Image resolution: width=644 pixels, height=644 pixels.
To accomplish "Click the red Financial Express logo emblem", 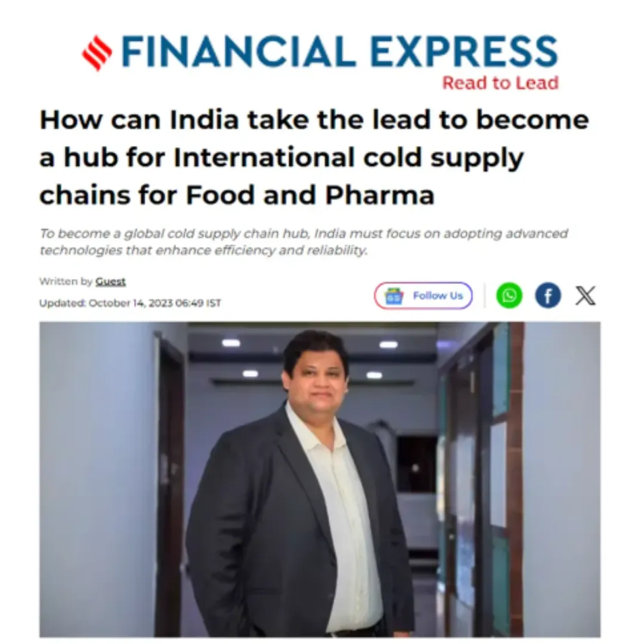I will point(97,53).
